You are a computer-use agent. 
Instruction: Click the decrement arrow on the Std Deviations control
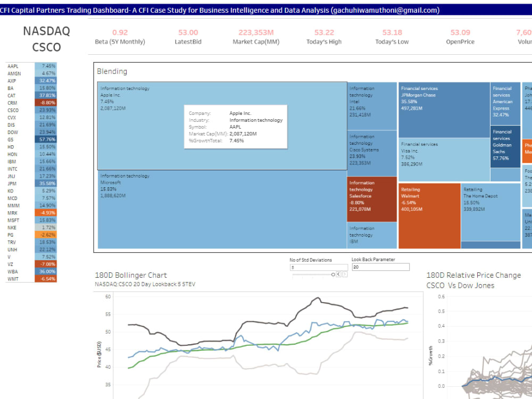coord(338,274)
